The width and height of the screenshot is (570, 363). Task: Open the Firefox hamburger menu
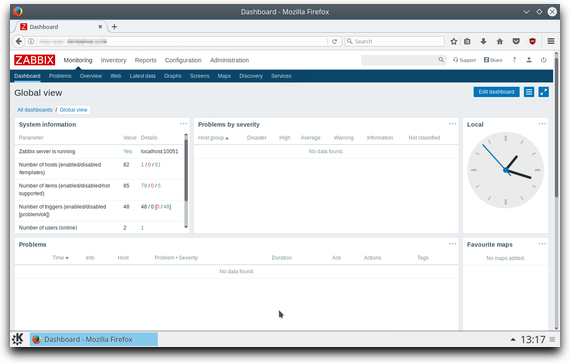[x=551, y=41]
